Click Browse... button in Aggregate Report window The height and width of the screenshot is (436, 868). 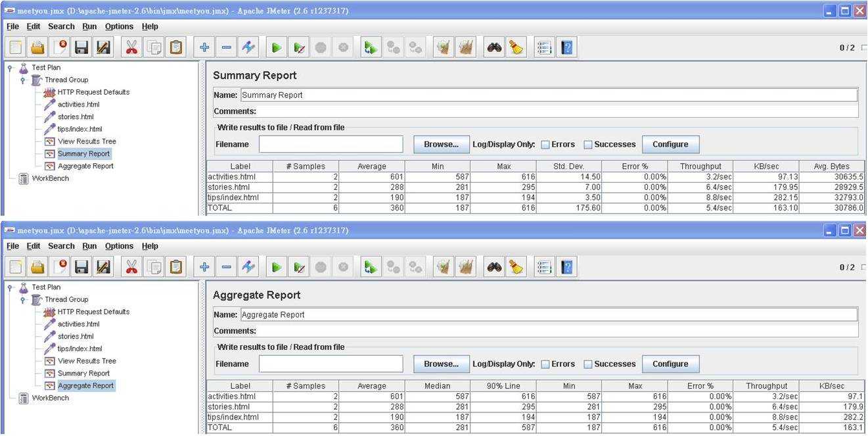tap(441, 364)
